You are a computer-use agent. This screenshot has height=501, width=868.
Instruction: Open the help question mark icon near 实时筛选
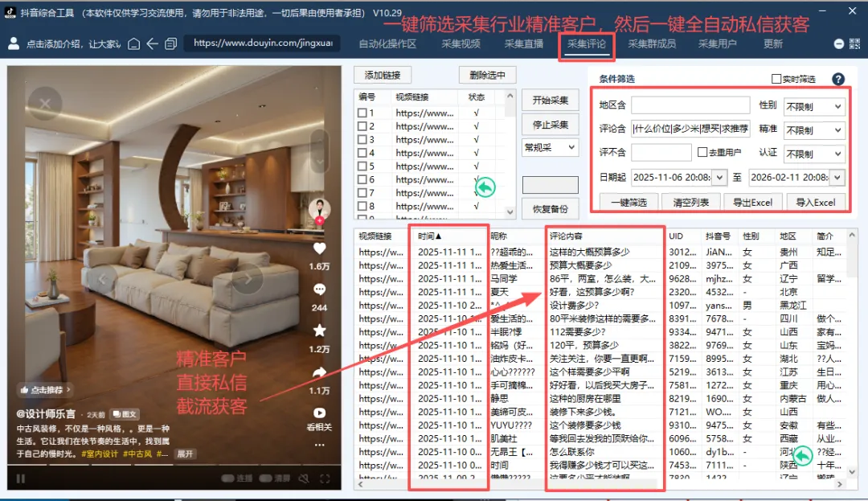tap(837, 78)
